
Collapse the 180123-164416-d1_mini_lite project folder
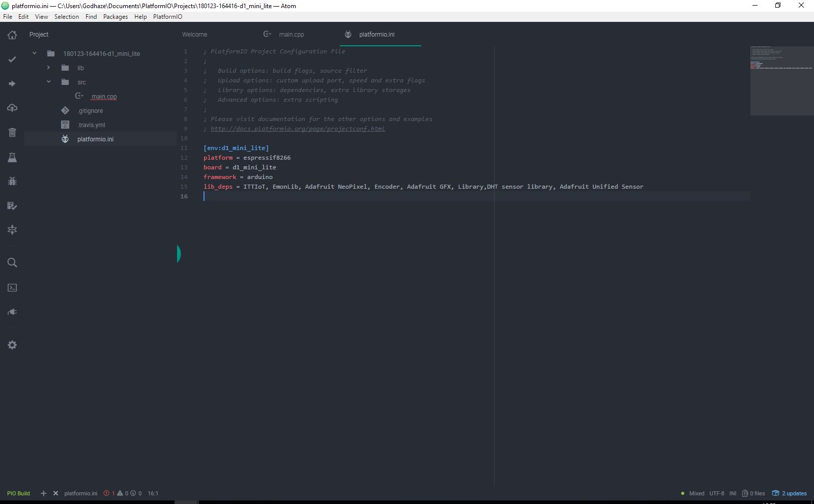pos(35,53)
